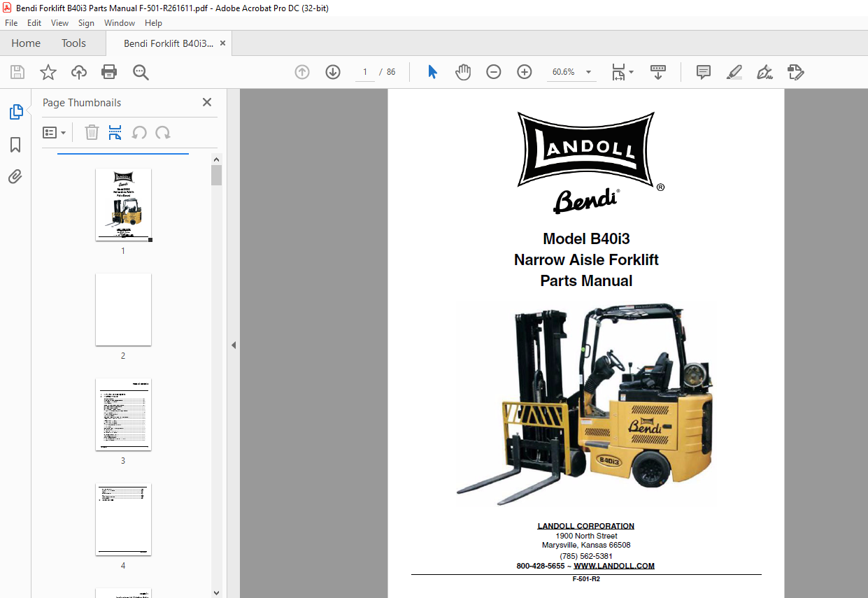Click the F-501-R2 footer text

pyautogui.click(x=586, y=579)
